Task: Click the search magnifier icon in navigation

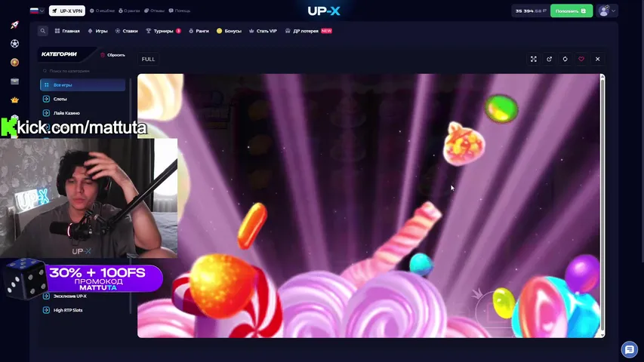Action: (43, 31)
